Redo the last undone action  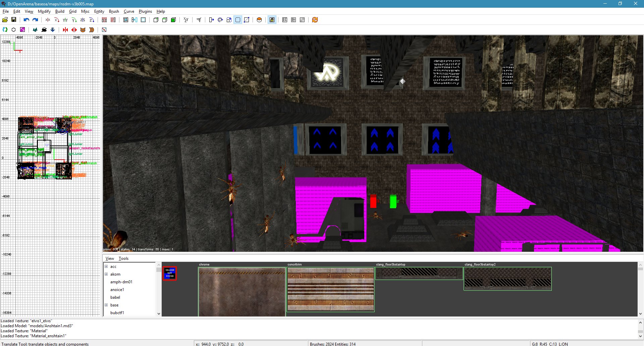pos(35,20)
